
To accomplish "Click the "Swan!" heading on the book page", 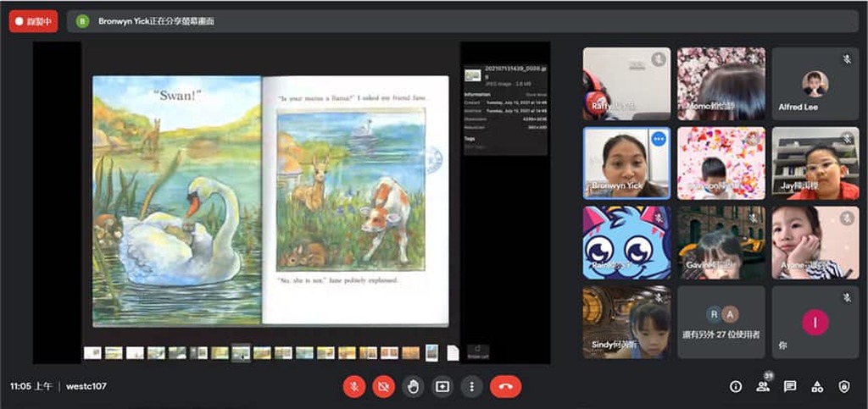I will [177, 95].
